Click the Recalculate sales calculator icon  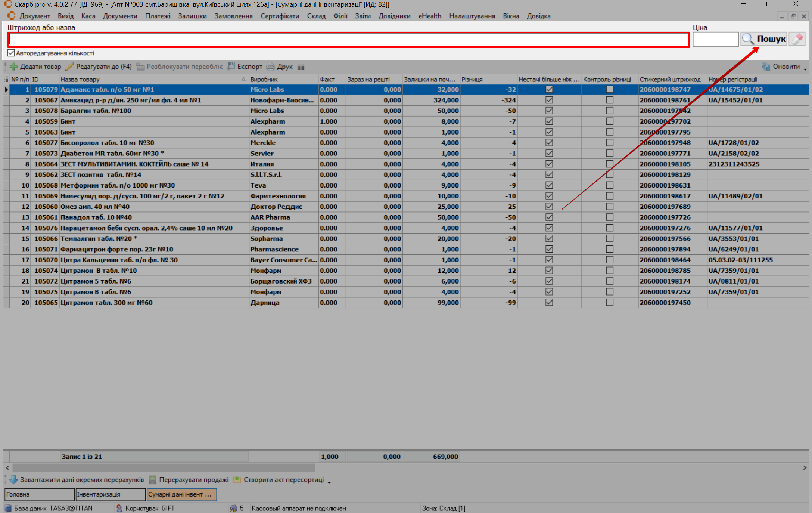pos(152,480)
